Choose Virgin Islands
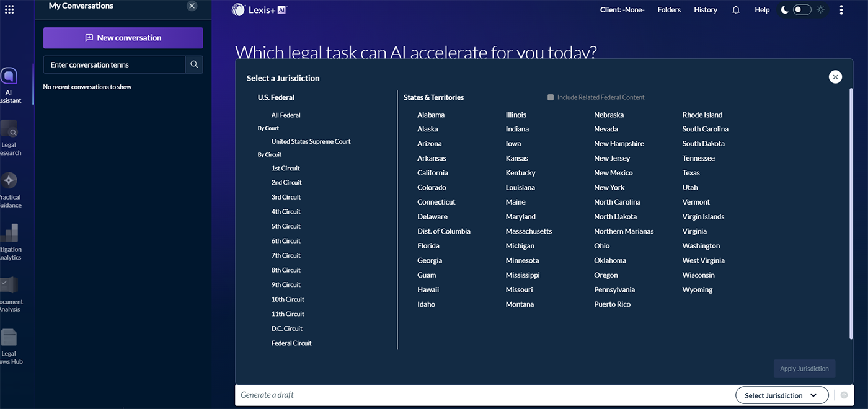Screen dimensions: 868x409 click(703, 217)
